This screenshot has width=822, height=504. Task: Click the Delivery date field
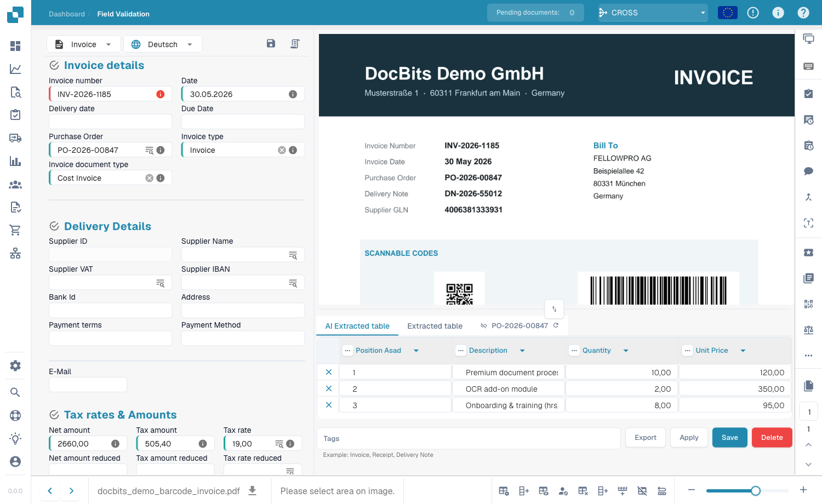(110, 122)
